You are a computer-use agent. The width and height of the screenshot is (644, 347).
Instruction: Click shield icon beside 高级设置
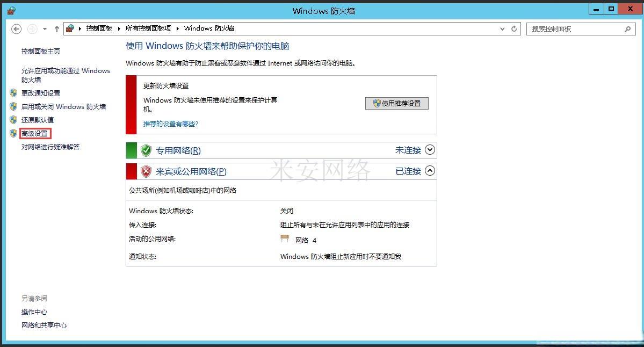(13, 133)
